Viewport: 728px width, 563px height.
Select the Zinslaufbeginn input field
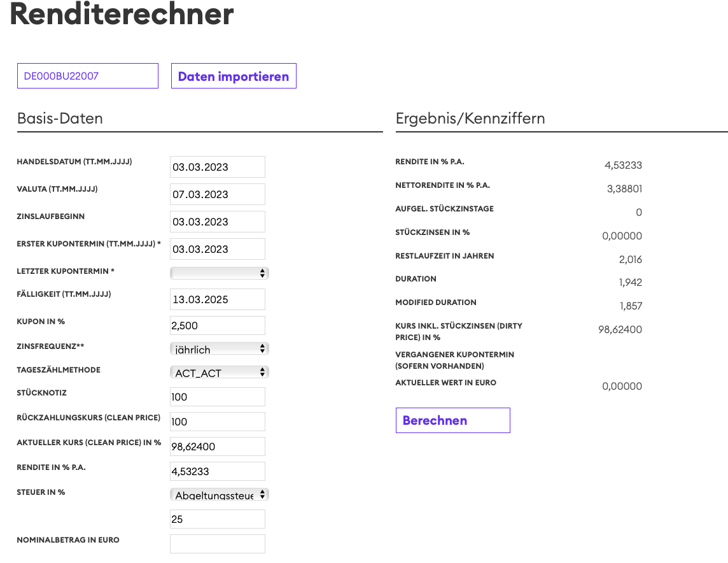(x=217, y=222)
